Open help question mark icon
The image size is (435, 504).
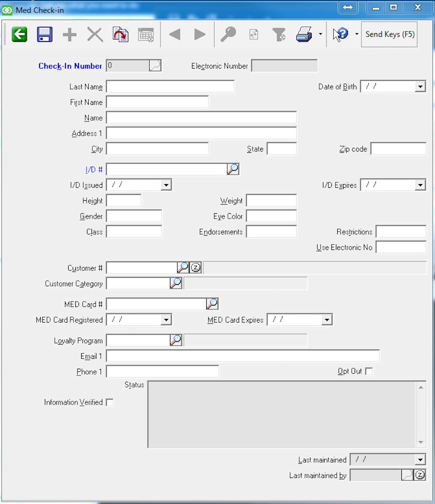(341, 34)
